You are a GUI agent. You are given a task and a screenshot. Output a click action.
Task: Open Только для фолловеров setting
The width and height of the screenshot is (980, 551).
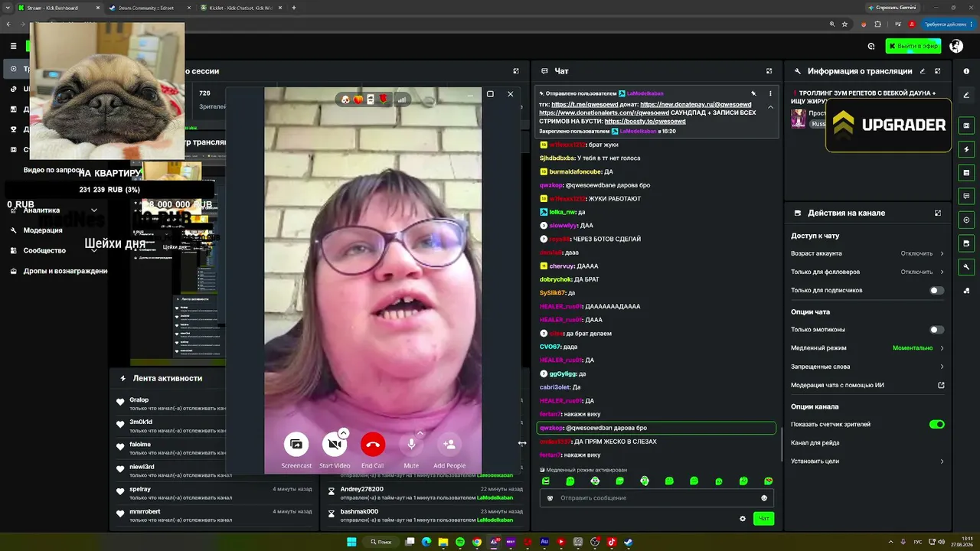(867, 272)
